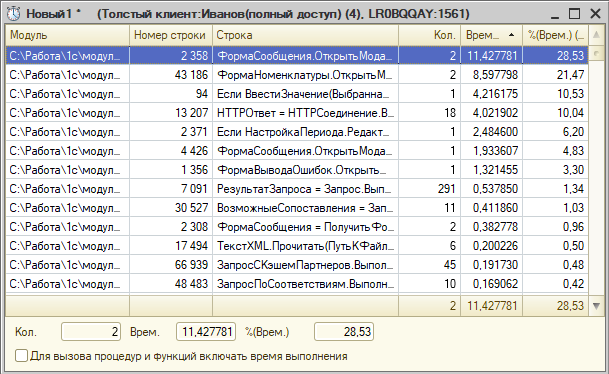Click footer total time 11,427781
609x374 pixels.
click(492, 306)
